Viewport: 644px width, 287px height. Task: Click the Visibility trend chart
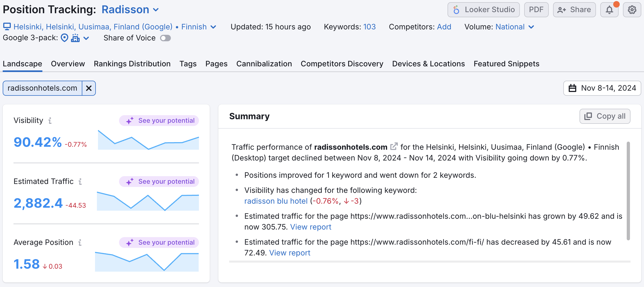[x=148, y=140]
